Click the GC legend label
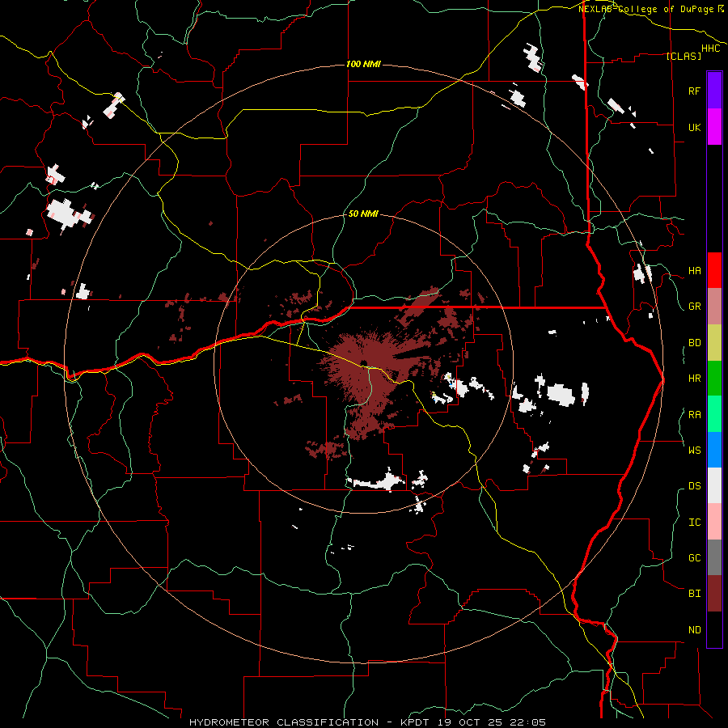This screenshot has height=728, width=728. (x=694, y=558)
